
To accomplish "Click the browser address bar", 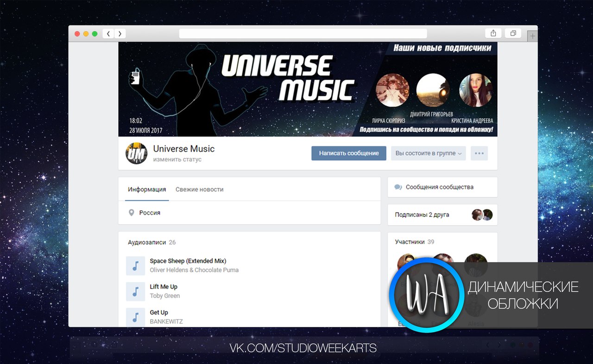I will tap(303, 34).
